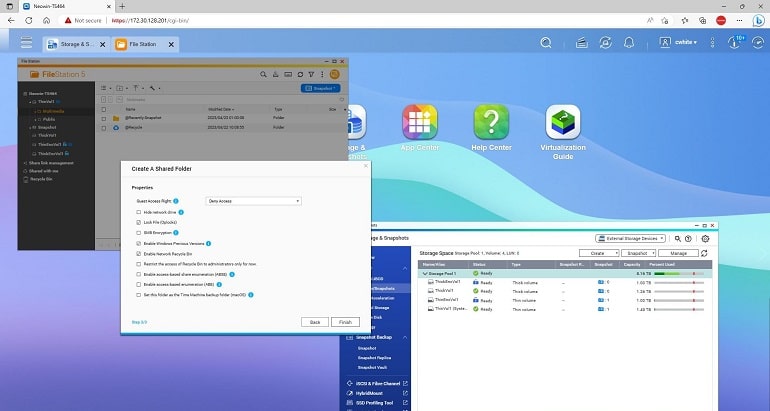Screen dimensions: 770x411
Task: Click the filter funnel icon in File Station
Action: click(311, 75)
